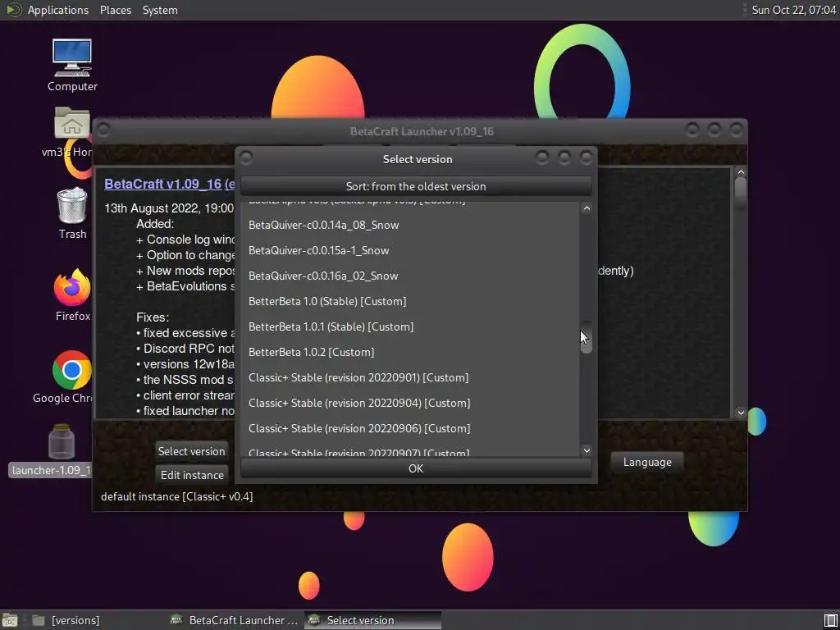This screenshot has height=630, width=840.
Task: Select BetaQuiver-c0.0.16a_02_Snow version
Action: [410, 276]
